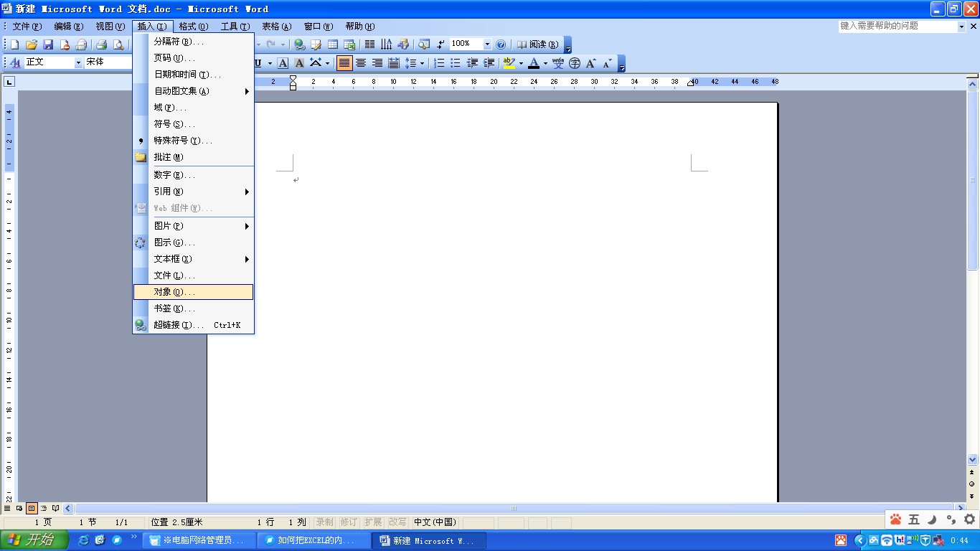Choose 分隔符 from the Insert menu
The height and width of the screenshot is (551, 980).
click(x=193, y=42)
